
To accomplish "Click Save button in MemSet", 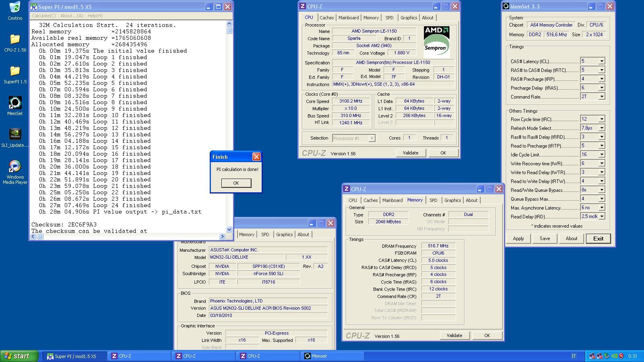I will click(x=545, y=239).
